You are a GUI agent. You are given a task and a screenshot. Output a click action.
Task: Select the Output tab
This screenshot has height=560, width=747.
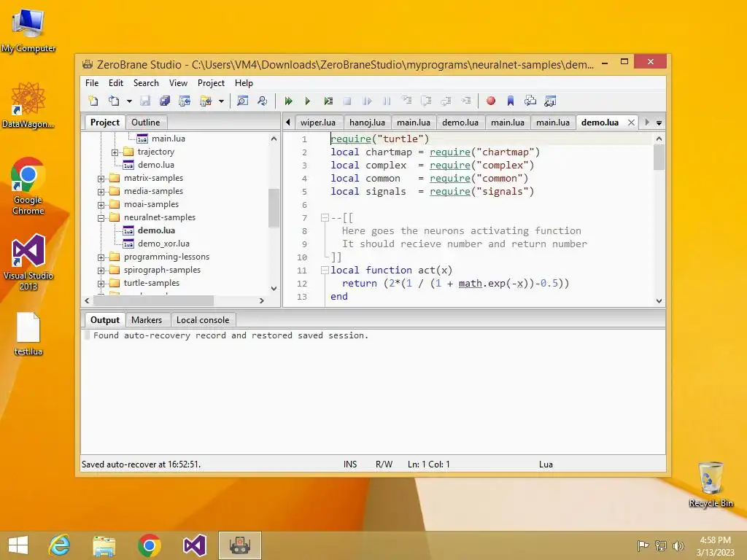pyautogui.click(x=105, y=320)
